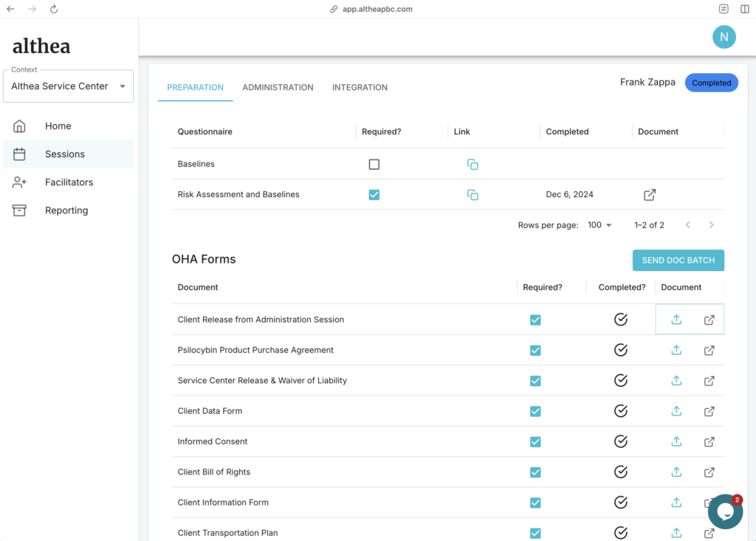
Task: Copy link for Risk Assessment and Baselines
Action: [472, 195]
